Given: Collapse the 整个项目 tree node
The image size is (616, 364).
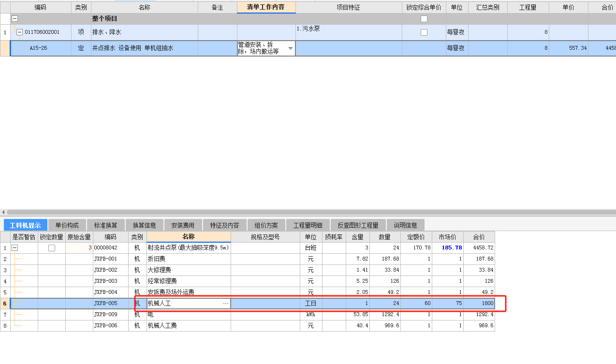Looking at the screenshot, I should tap(15, 18).
